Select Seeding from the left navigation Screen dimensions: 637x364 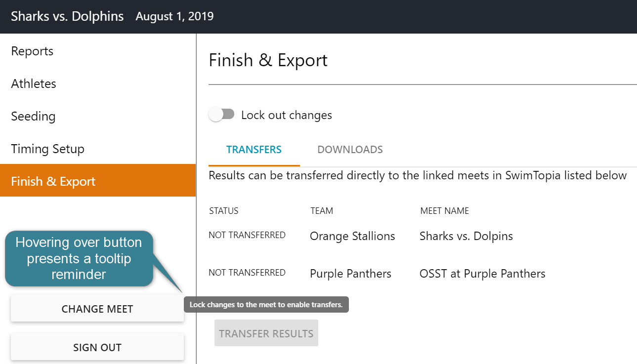pos(33,117)
